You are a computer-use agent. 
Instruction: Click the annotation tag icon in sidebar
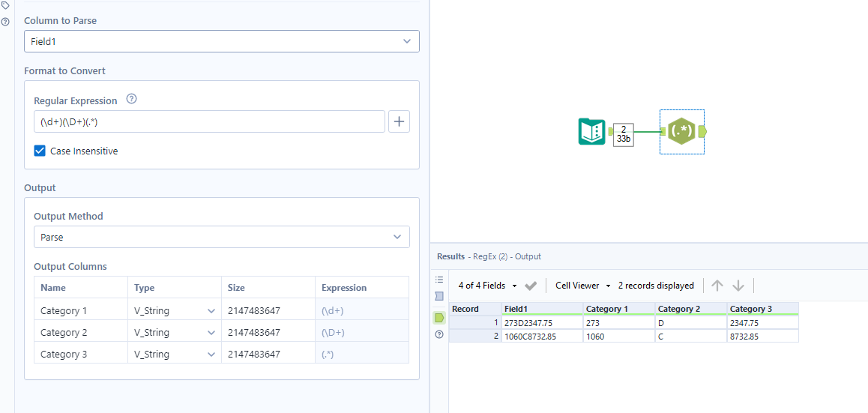(5, 5)
